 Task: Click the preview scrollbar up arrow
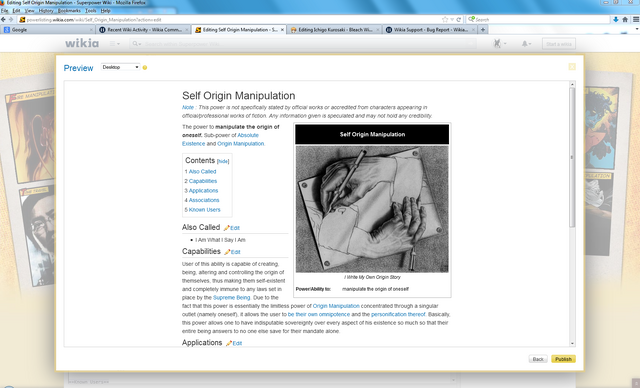coord(572,84)
